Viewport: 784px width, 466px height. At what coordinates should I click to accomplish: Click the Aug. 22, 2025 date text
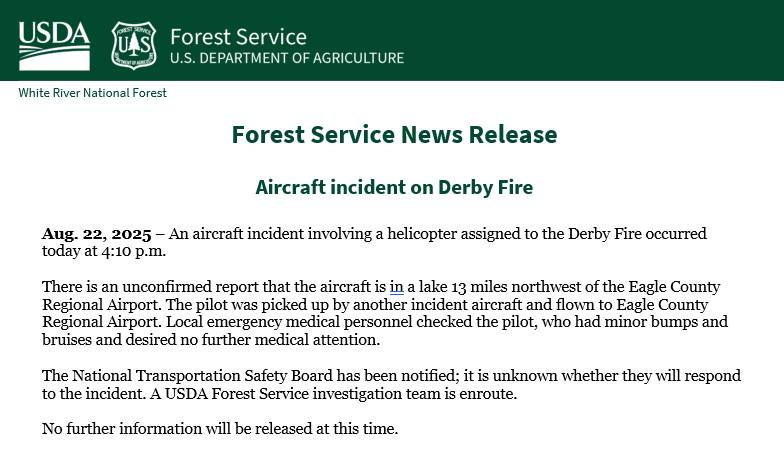[x=96, y=234]
